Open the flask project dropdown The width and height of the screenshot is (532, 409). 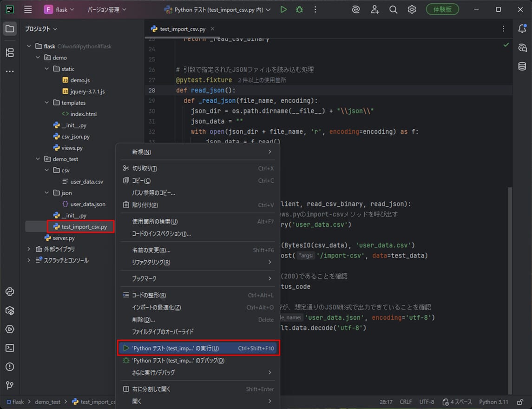(59, 9)
